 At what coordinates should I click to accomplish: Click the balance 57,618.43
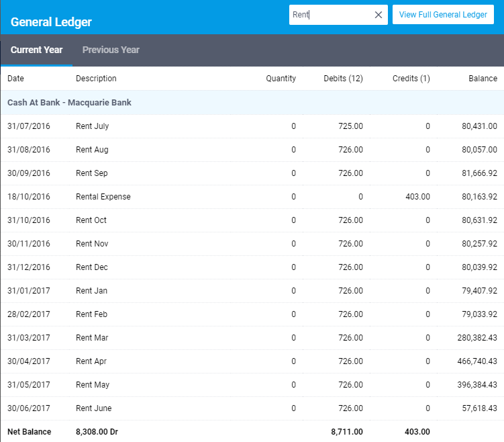[479, 408]
